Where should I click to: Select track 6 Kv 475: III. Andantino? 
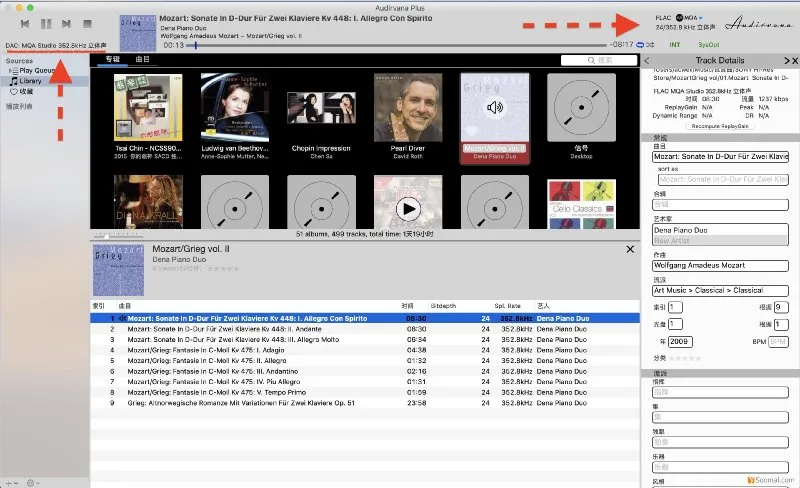tap(365, 371)
